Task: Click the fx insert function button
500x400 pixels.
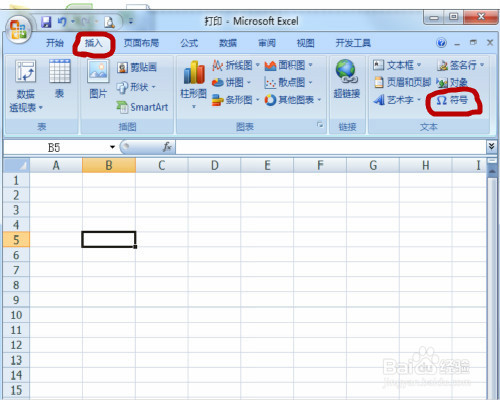Action: 167,147
